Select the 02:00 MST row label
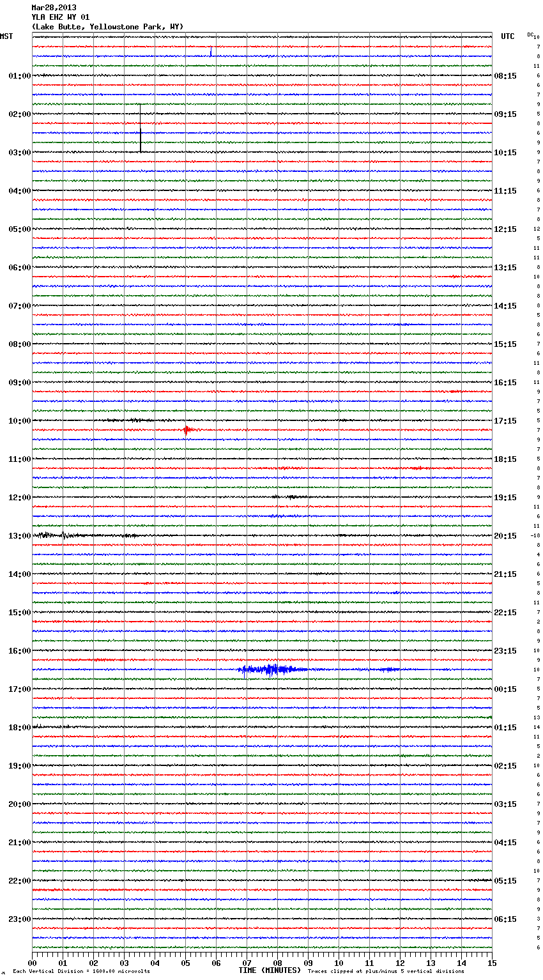The image size is (543, 980). click(x=19, y=114)
